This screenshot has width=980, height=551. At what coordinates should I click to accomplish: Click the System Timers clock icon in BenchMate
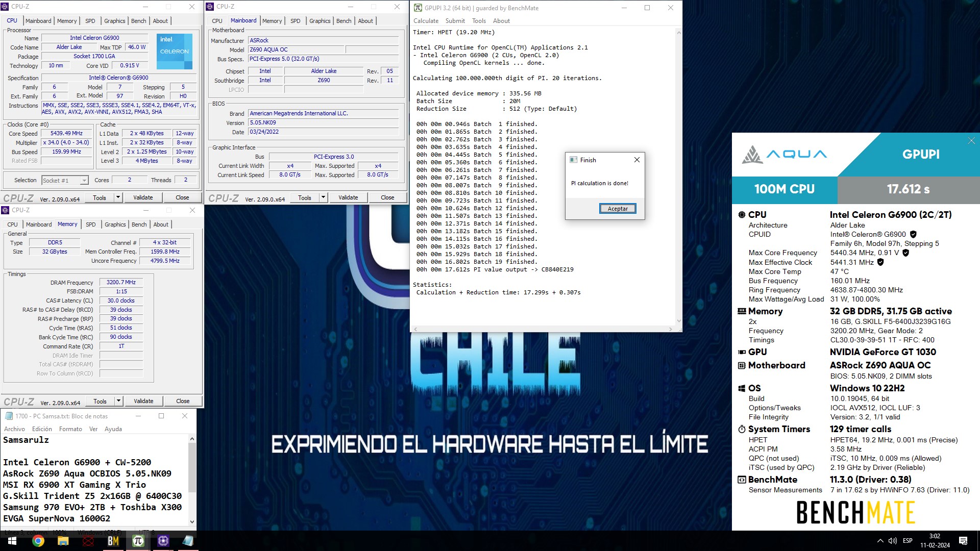click(742, 429)
